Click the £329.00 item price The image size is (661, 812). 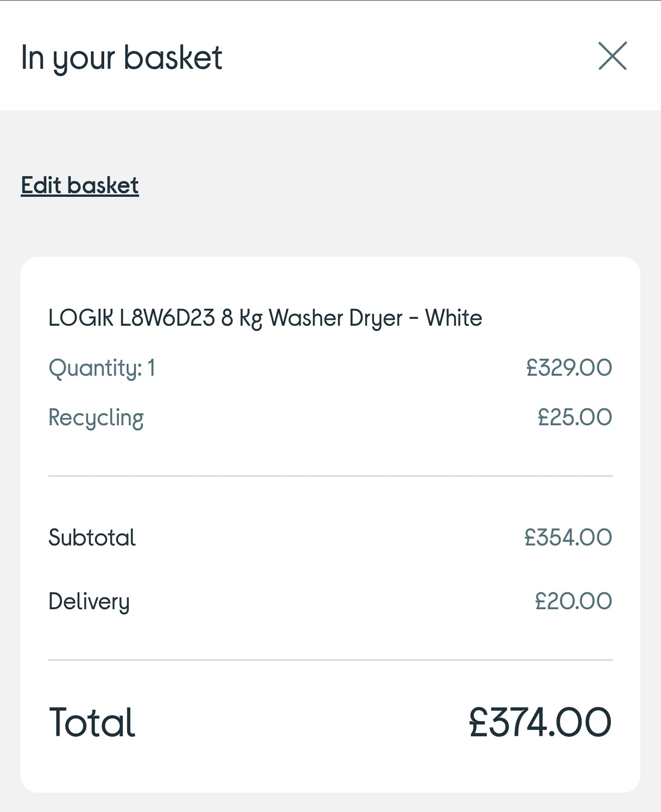(569, 368)
